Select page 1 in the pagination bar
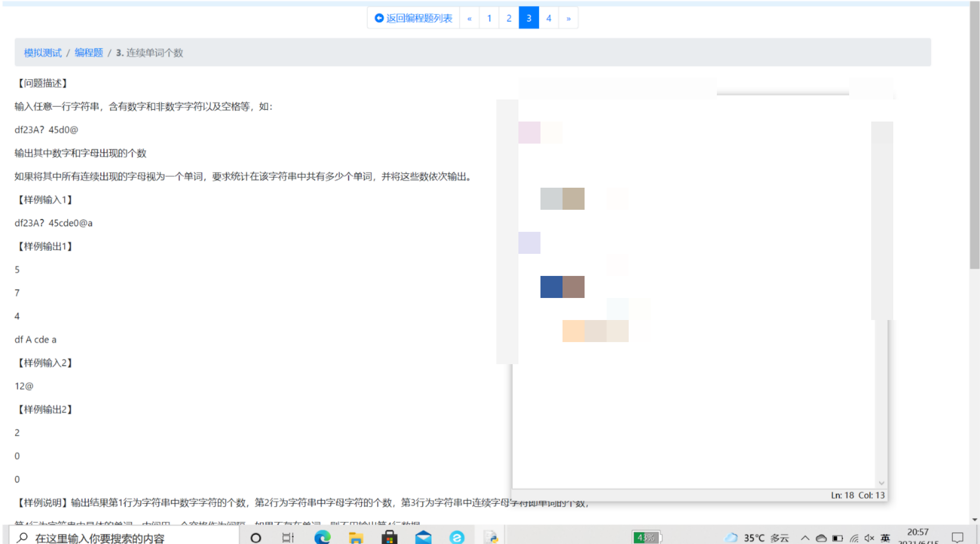 tap(489, 18)
